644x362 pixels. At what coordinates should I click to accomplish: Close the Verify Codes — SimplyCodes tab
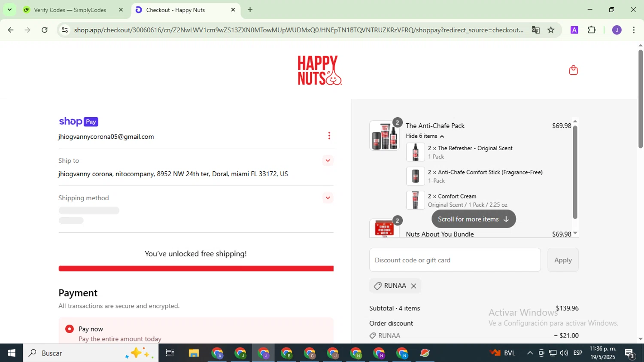tap(121, 9)
